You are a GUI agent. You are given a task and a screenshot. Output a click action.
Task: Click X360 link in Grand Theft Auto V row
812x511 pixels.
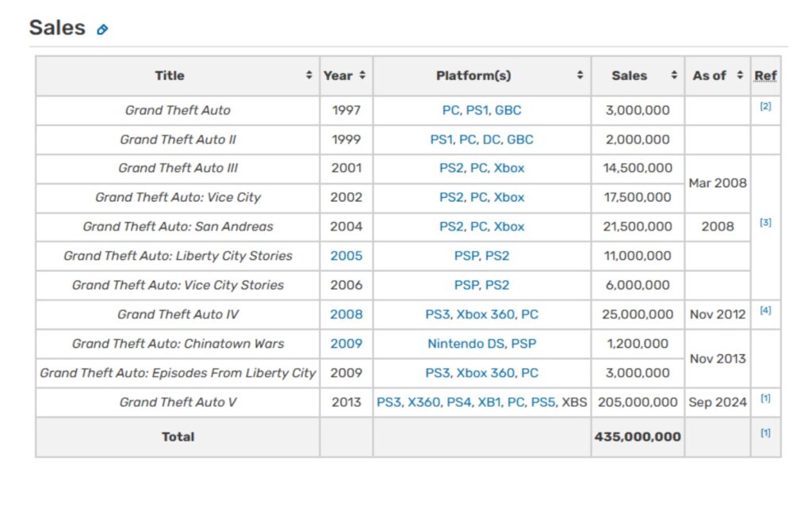[423, 402]
